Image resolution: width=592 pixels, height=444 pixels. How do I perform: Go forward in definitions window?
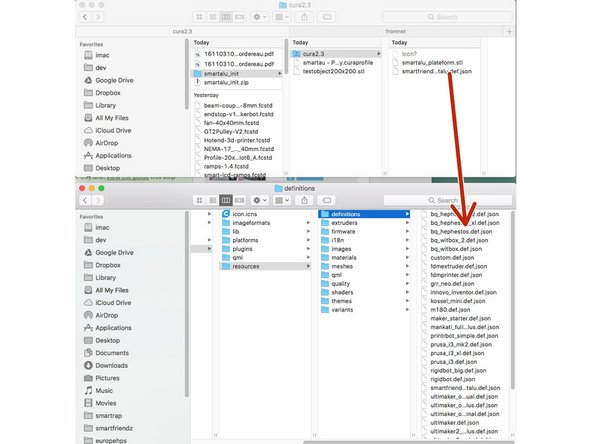tap(98, 200)
